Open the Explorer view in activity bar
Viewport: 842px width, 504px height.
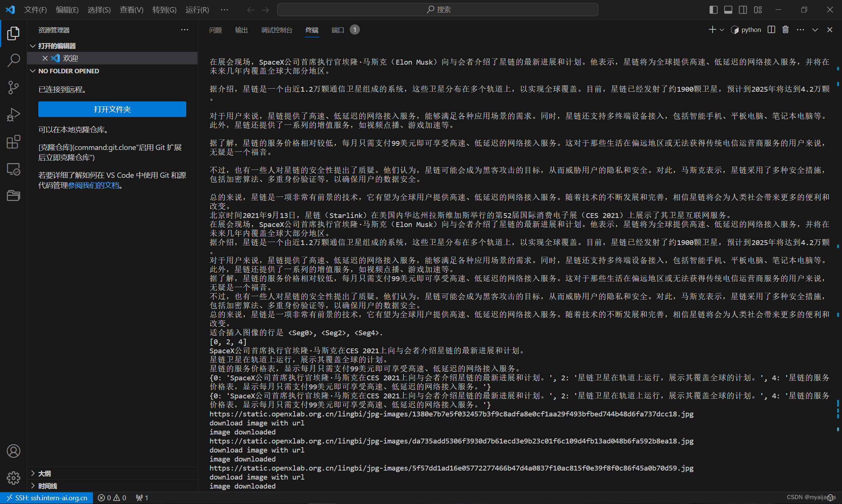[14, 33]
